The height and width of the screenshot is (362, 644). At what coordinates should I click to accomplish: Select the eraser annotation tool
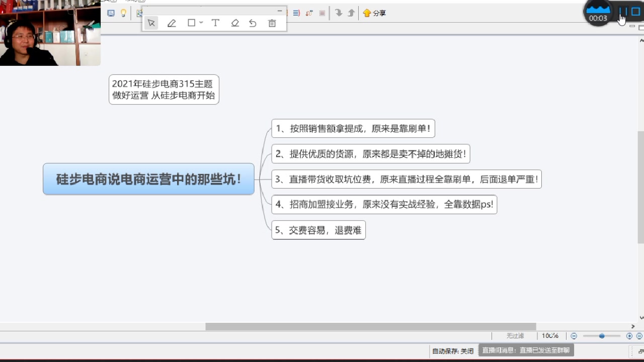pos(234,23)
